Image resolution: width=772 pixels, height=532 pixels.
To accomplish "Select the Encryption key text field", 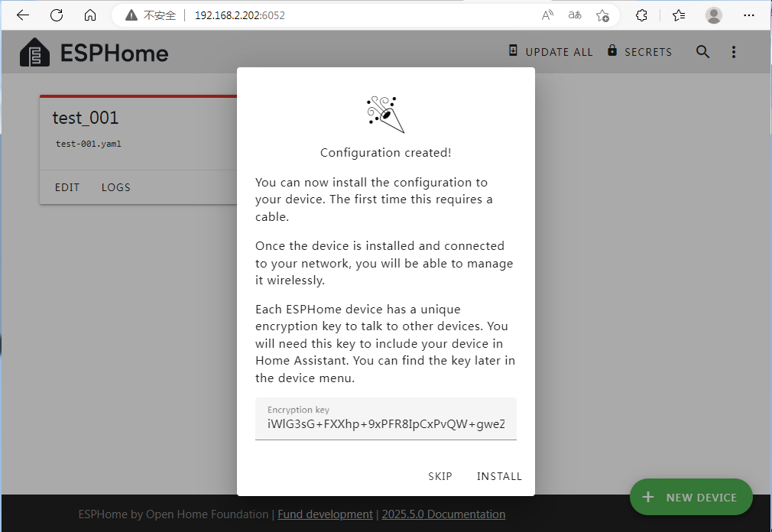I will [385, 423].
